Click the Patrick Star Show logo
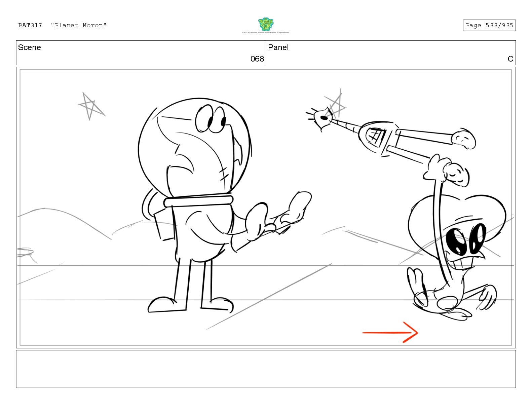 coord(266,24)
